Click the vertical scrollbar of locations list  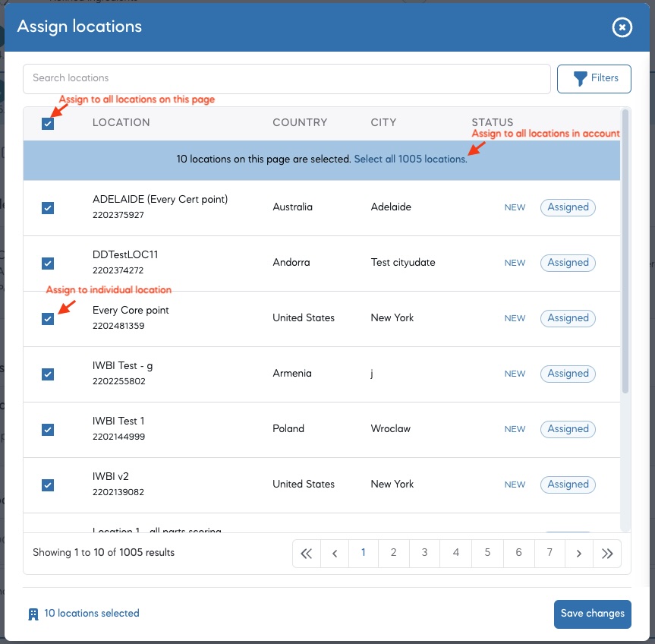(625, 251)
